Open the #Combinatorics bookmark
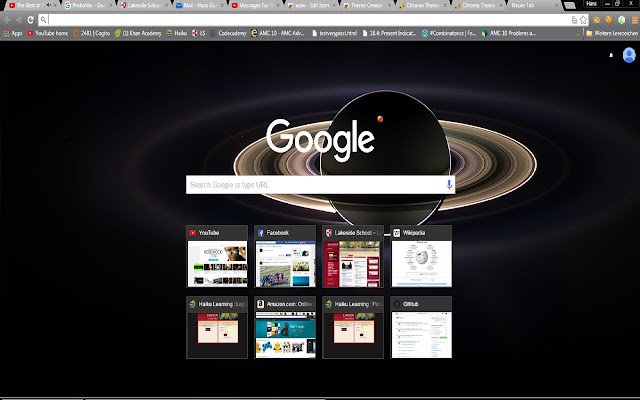 pyautogui.click(x=449, y=33)
